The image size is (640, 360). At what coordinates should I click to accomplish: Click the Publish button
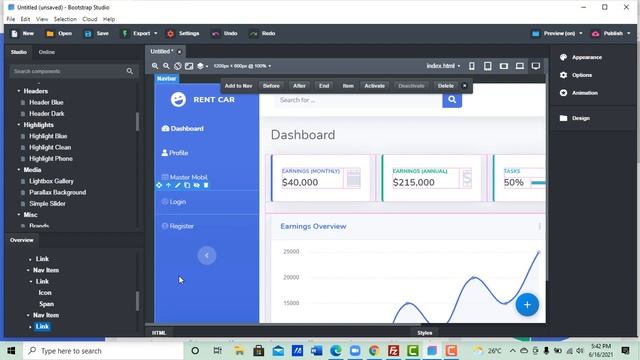(611, 33)
